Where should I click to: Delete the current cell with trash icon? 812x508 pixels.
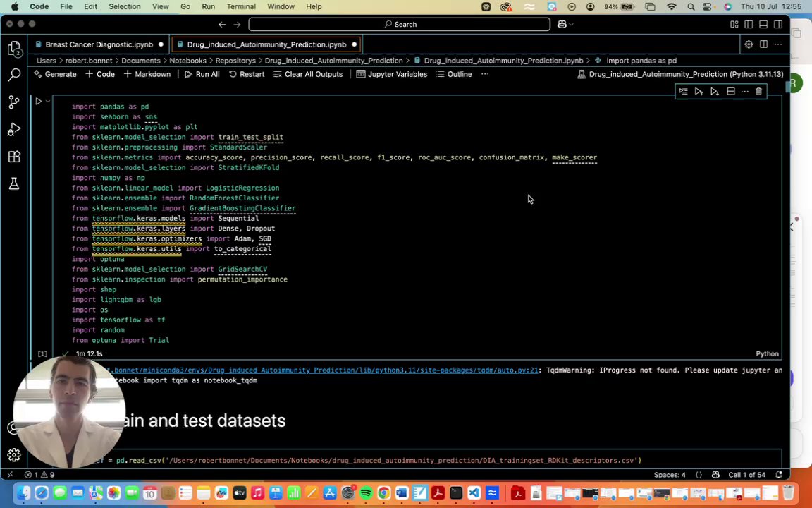click(758, 92)
